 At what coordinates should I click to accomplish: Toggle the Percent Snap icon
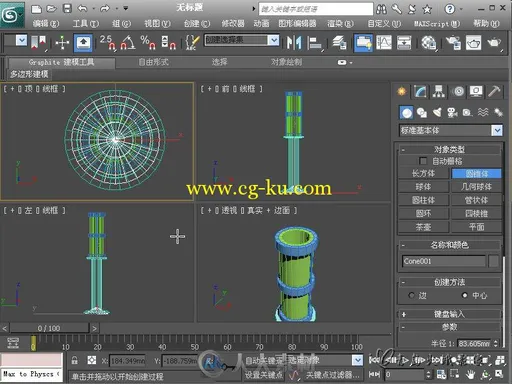coord(148,43)
